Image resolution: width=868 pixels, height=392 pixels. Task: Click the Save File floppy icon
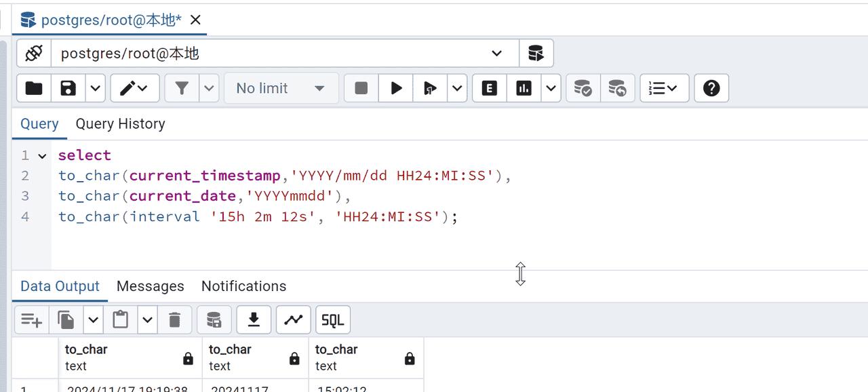68,88
